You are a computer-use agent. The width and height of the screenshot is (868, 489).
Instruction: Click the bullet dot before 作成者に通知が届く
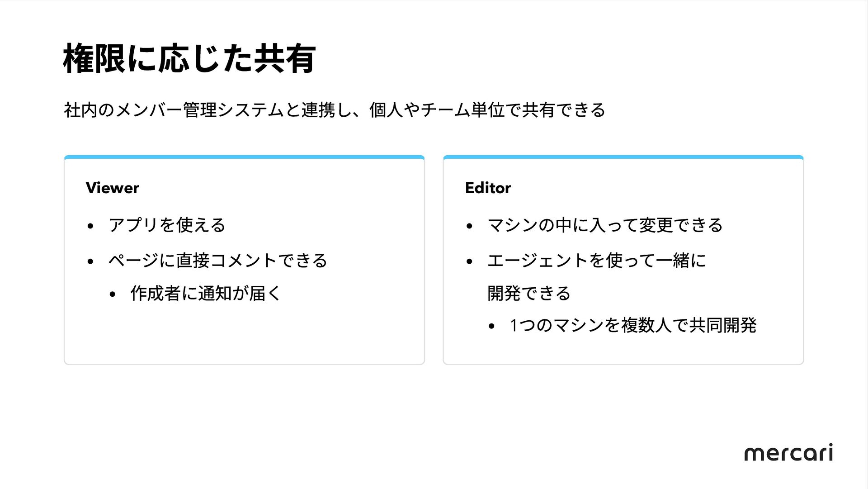(113, 295)
